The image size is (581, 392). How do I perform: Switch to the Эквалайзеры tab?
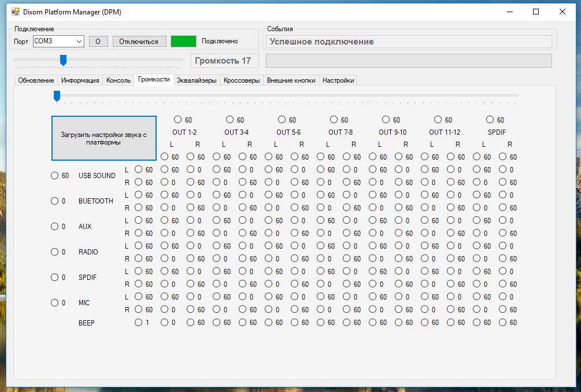197,80
